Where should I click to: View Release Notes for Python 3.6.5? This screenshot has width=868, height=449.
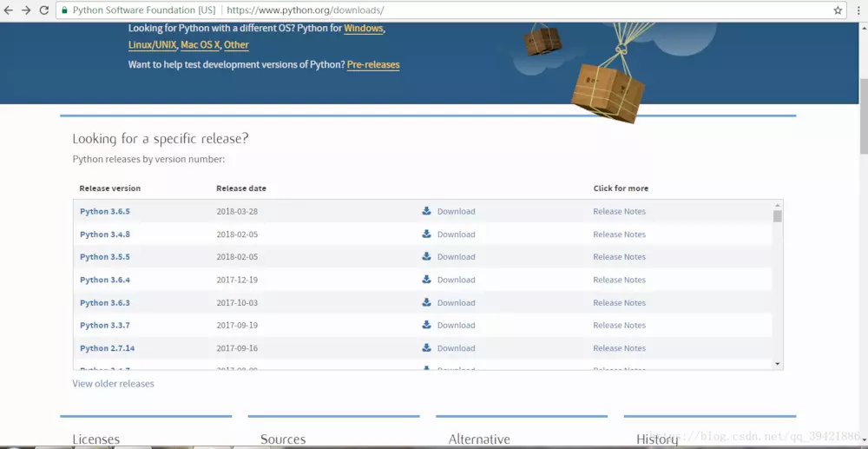619,212
